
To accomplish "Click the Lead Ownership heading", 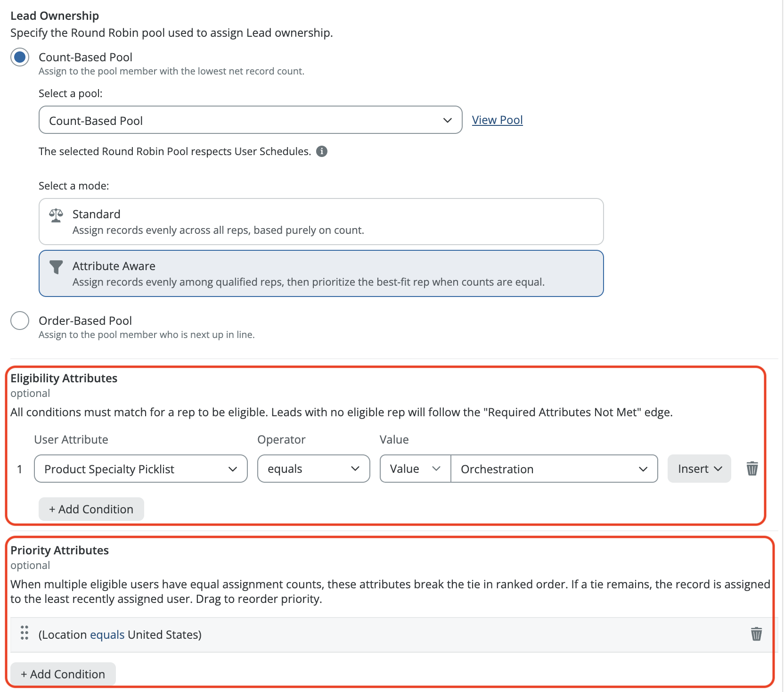I will tap(55, 16).
